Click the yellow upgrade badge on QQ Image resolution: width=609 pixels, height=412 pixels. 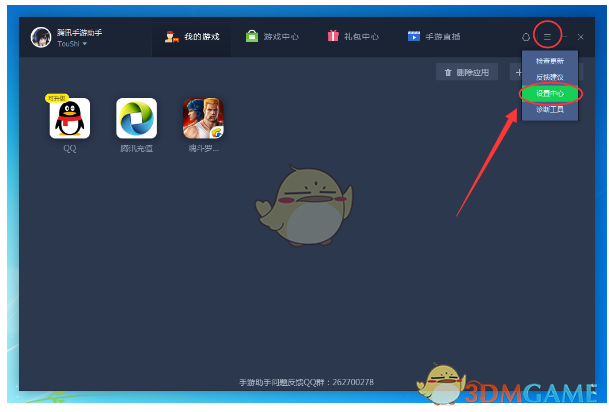[x=56, y=99]
